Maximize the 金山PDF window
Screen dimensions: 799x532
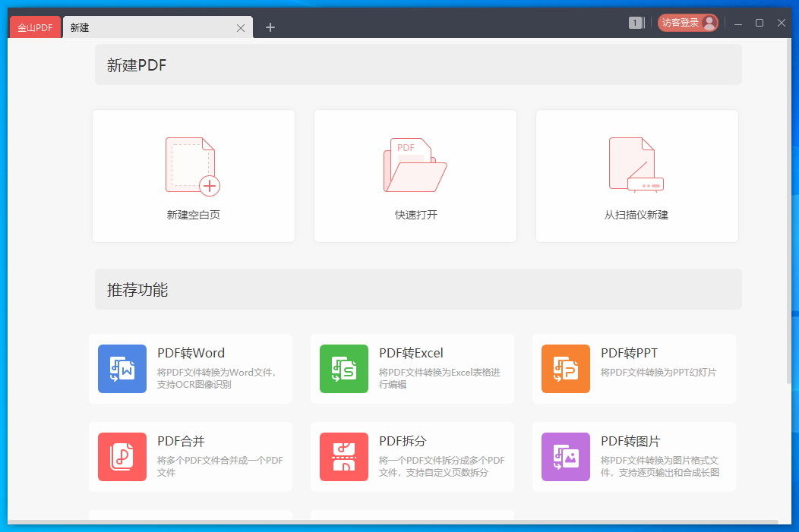[x=760, y=23]
